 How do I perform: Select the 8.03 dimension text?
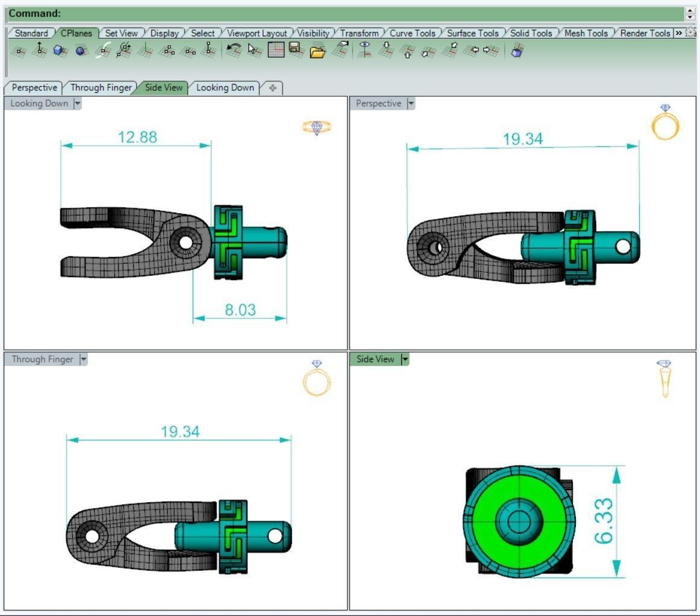click(240, 310)
